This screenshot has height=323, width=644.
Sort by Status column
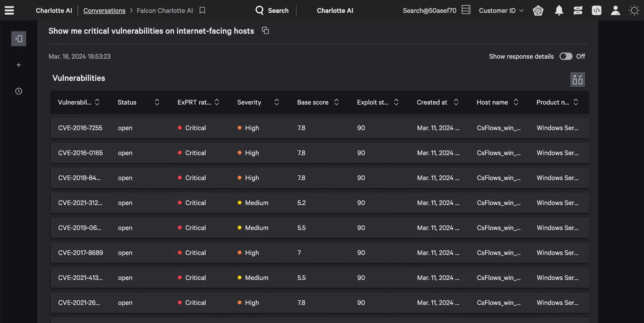click(x=157, y=102)
